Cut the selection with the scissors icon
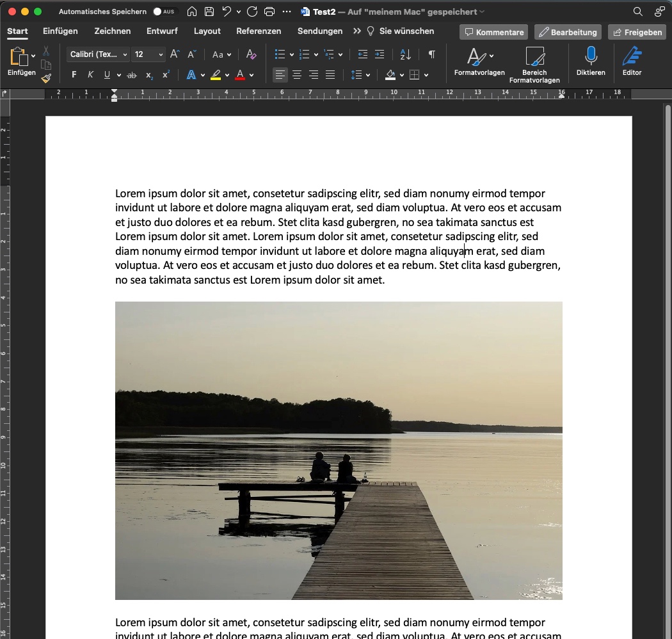This screenshot has height=639, width=672. (46, 51)
